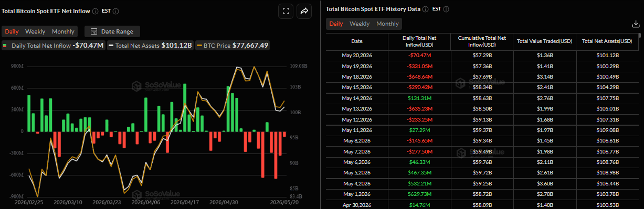Click the -$233.25M inflow value
Viewport: 644px width, 209px height.
point(419,119)
